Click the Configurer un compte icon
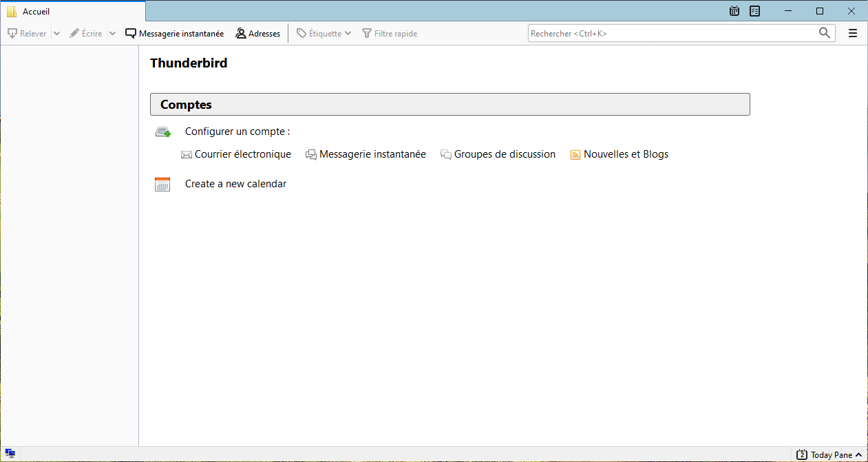 point(162,132)
